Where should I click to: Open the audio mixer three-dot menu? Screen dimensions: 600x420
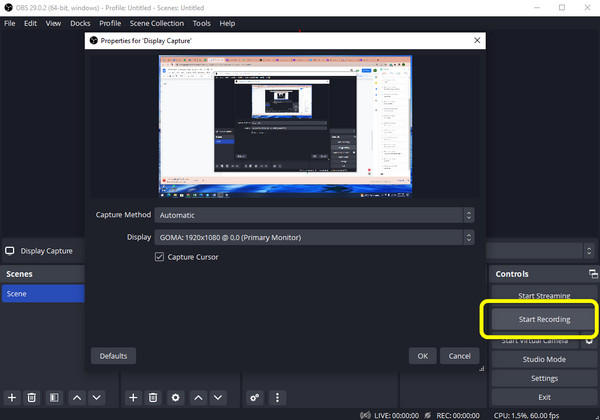click(x=277, y=398)
